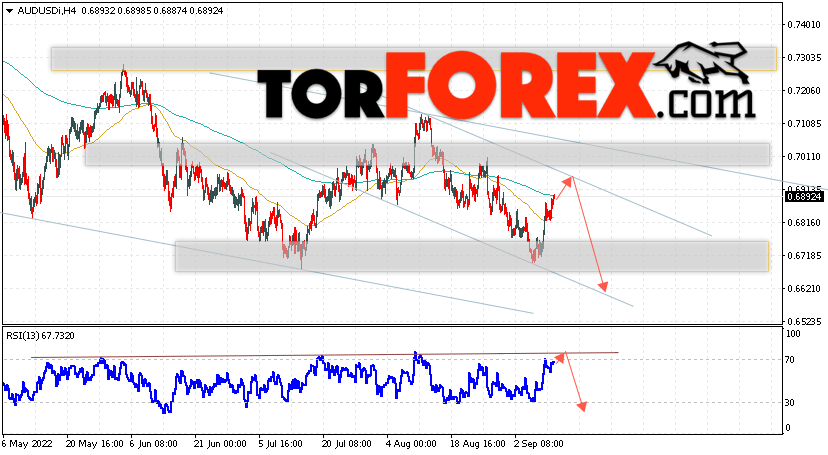
Task: Click time axis label 4 Aug 00:00
Action: pos(411,444)
